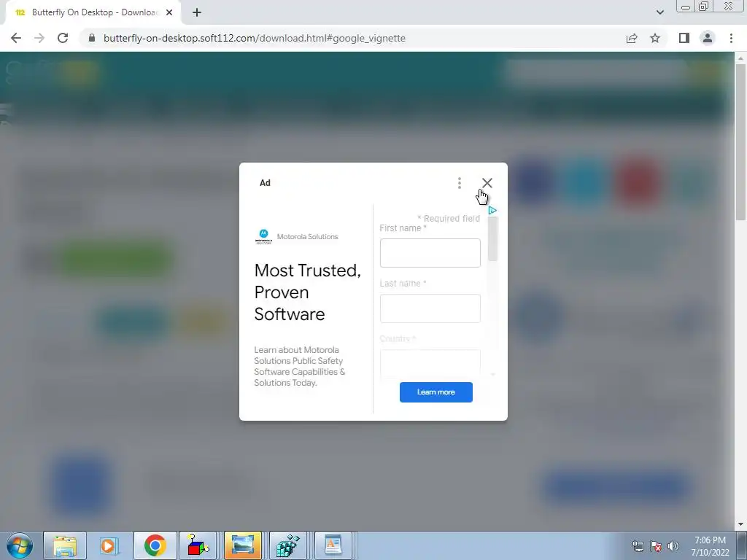Click the forward navigation arrow
This screenshot has width=747, height=560.
(39, 38)
